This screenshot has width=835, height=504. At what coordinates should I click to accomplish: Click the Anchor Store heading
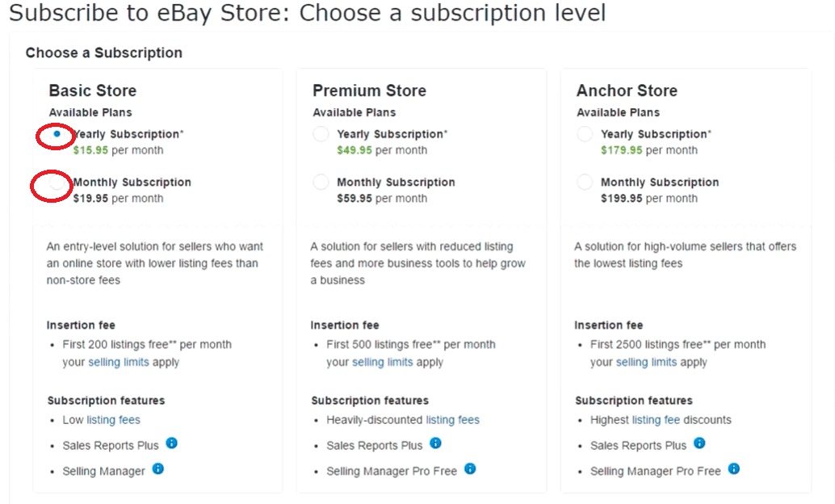(627, 90)
